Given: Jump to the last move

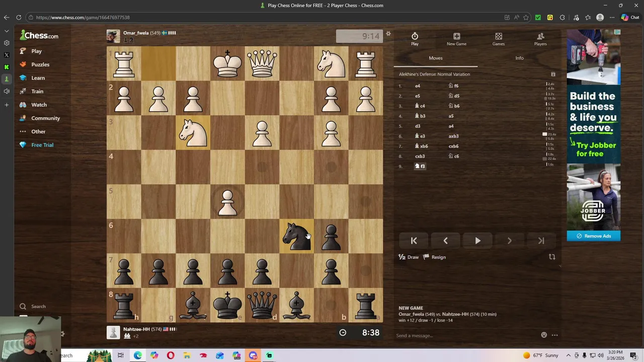Looking at the screenshot, I should [541, 241].
